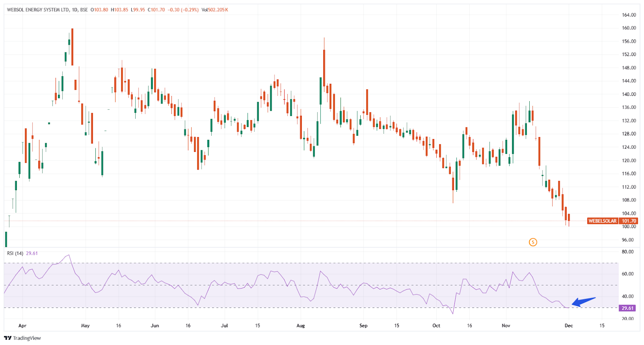
Task: Click the Aug label on time axis
Action: click(300, 326)
